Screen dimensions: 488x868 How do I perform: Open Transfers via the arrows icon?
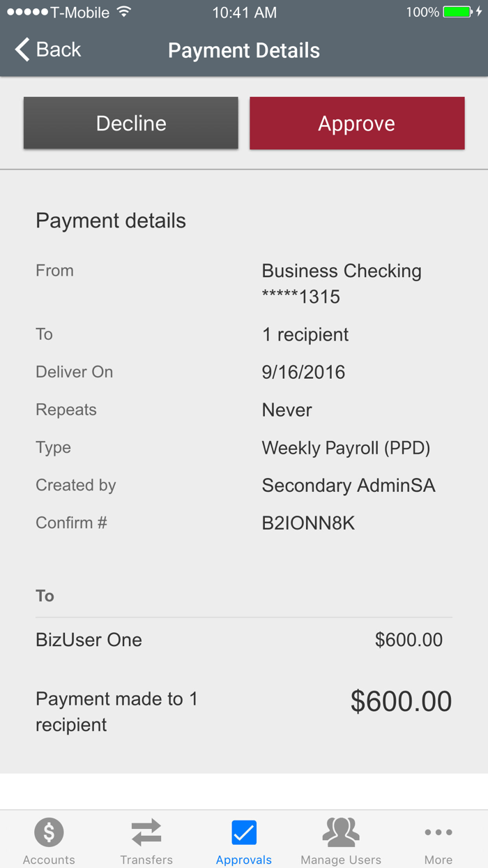[x=146, y=832]
